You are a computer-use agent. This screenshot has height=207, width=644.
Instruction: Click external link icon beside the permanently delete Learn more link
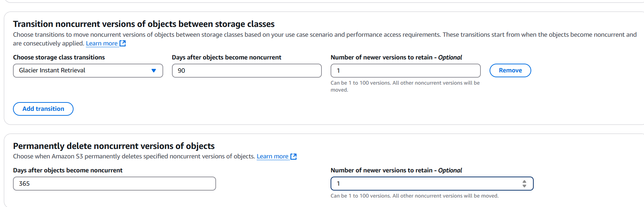pyautogui.click(x=293, y=156)
